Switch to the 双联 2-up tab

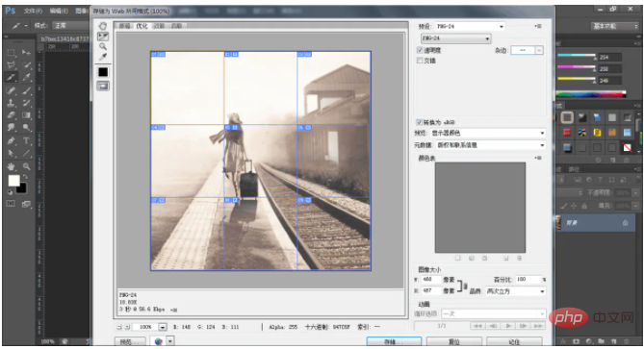(x=160, y=26)
